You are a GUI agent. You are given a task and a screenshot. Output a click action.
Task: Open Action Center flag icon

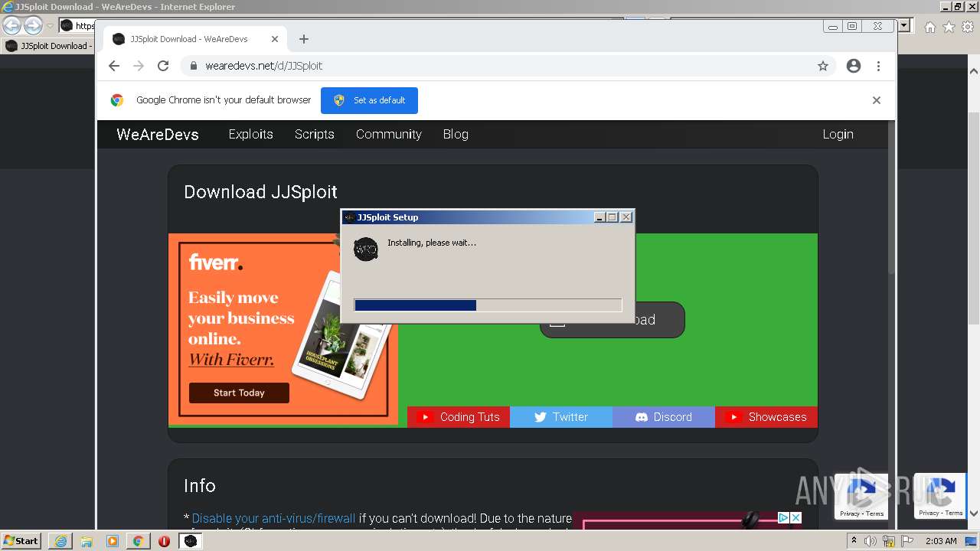[907, 541]
